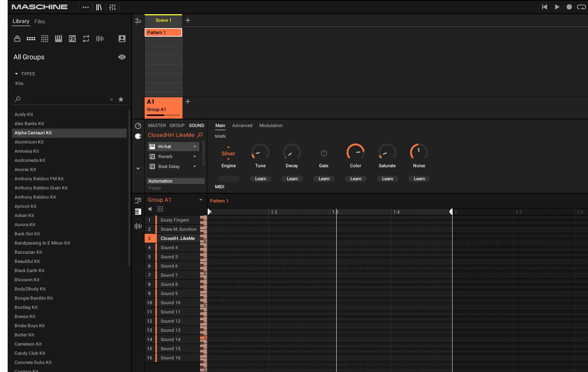The image size is (588, 372).
Task: Select Aurora Kit in the library list
Action: pyautogui.click(x=25, y=225)
